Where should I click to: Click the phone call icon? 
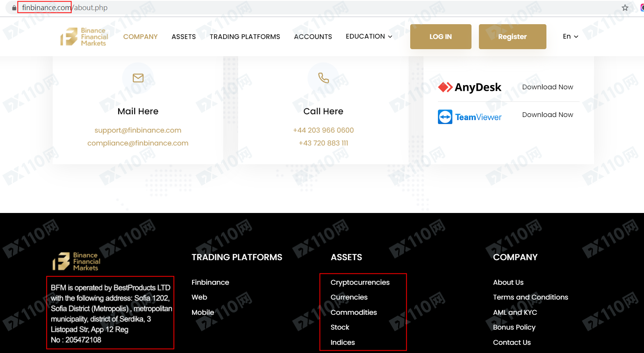pyautogui.click(x=324, y=78)
